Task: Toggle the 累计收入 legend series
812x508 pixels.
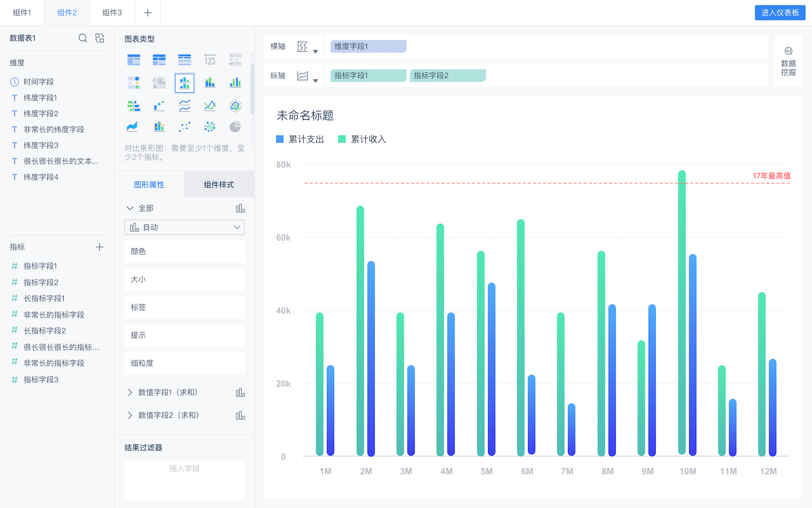Action: point(362,139)
